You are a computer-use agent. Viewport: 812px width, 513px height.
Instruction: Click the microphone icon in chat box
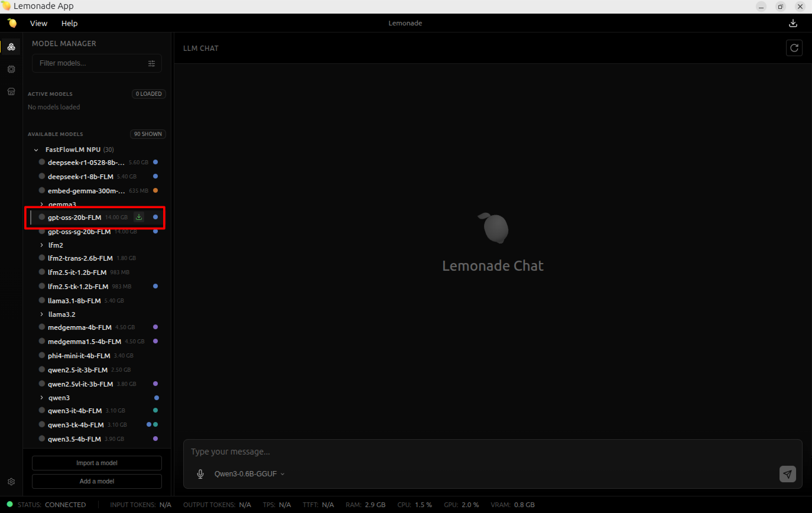(x=200, y=473)
